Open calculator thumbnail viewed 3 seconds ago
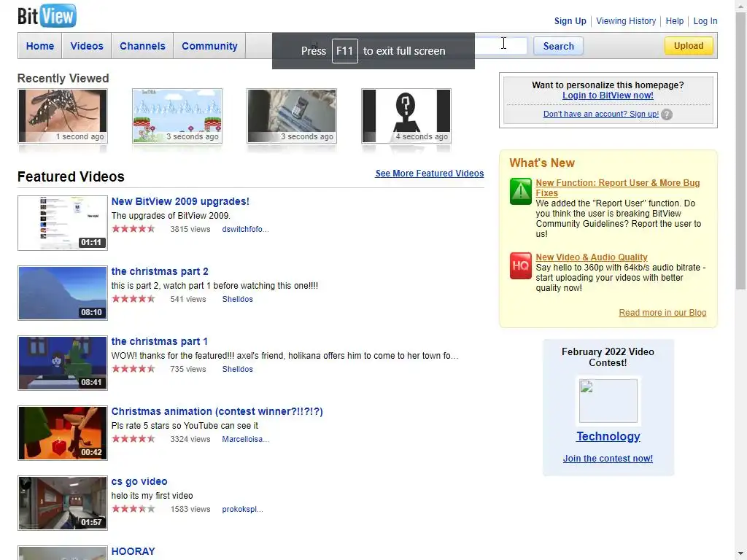Image resolution: width=747 pixels, height=560 pixels. tap(292, 116)
